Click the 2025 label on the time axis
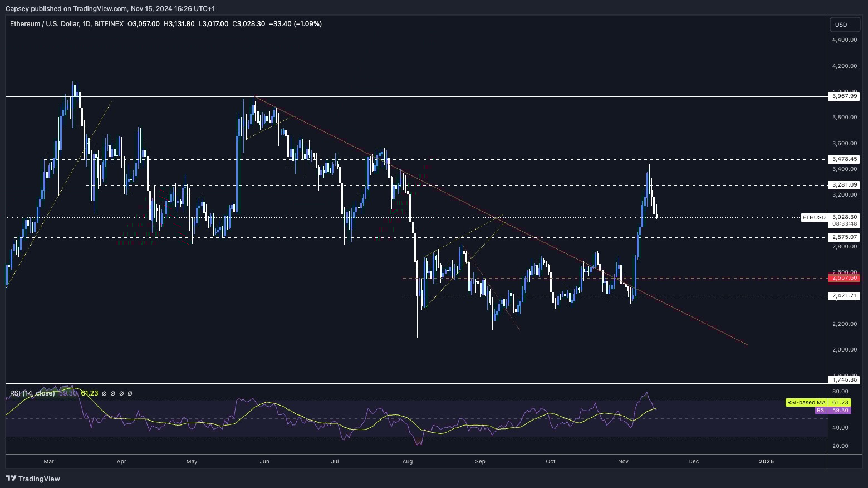This screenshot has height=488, width=868. pos(767,462)
